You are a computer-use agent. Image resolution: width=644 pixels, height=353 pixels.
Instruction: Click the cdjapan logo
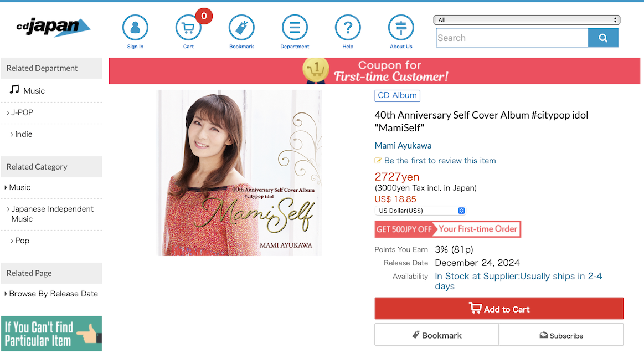(x=53, y=27)
